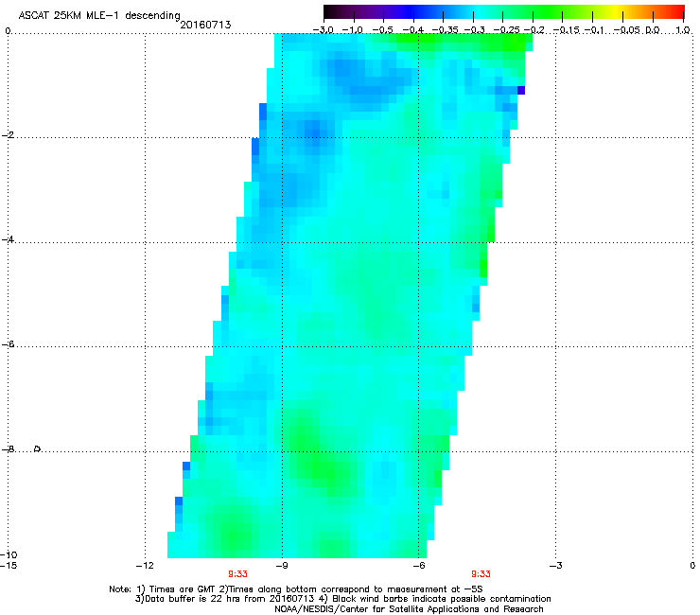Click the right red time label 9:33
The width and height of the screenshot is (700, 615).
(481, 574)
